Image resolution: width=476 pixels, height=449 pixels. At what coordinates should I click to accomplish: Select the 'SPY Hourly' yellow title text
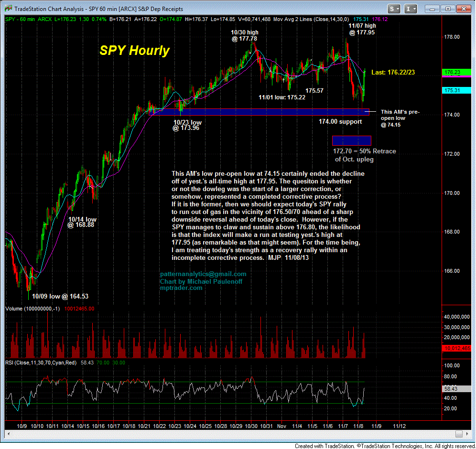(134, 50)
